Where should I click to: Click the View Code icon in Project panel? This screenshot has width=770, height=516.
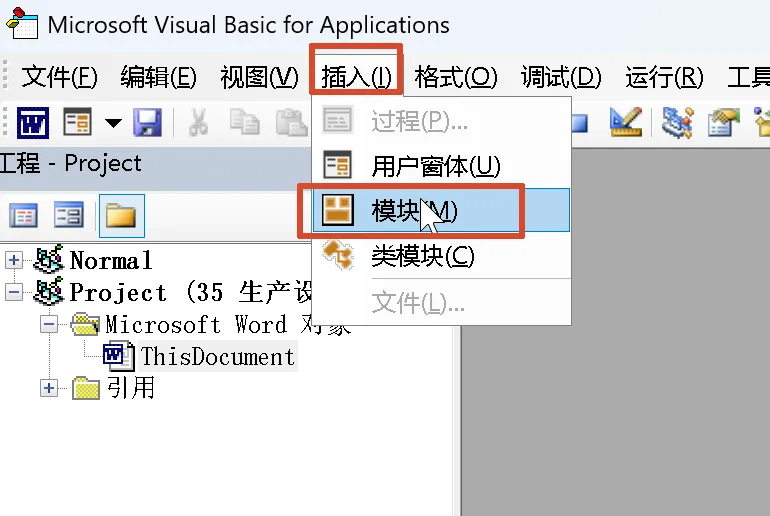pos(23,216)
